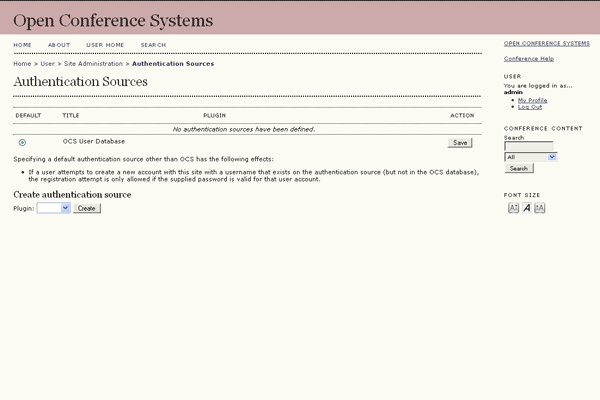Image resolution: width=600 pixels, height=400 pixels.
Task: Expand the search scope 'All' dropdown
Action: pos(530,157)
